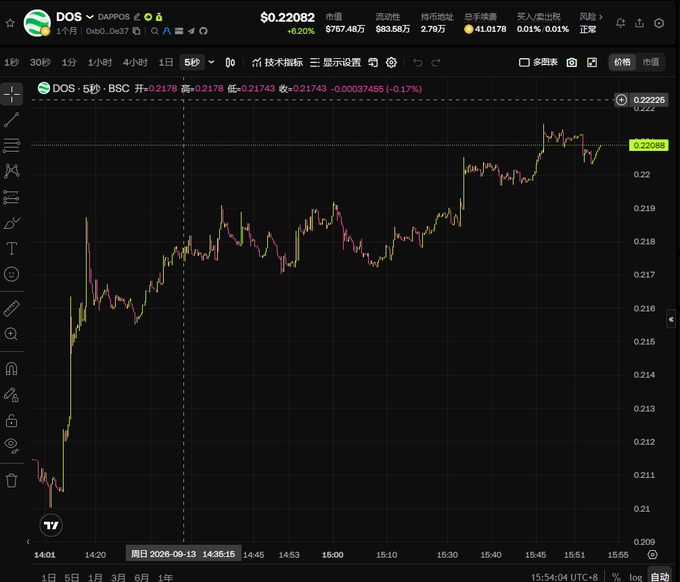This screenshot has height=582, width=680.
Task: Expand the 风险 risk details chevron
Action: [601, 17]
